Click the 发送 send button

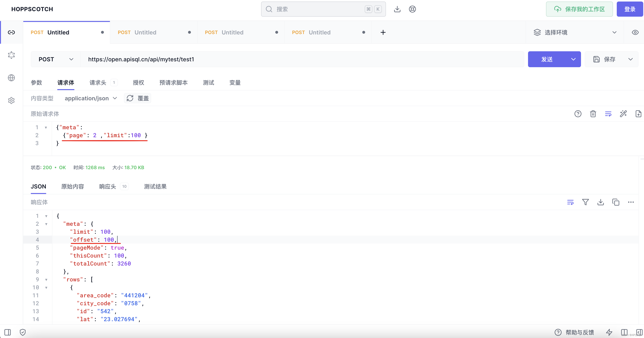(x=547, y=59)
